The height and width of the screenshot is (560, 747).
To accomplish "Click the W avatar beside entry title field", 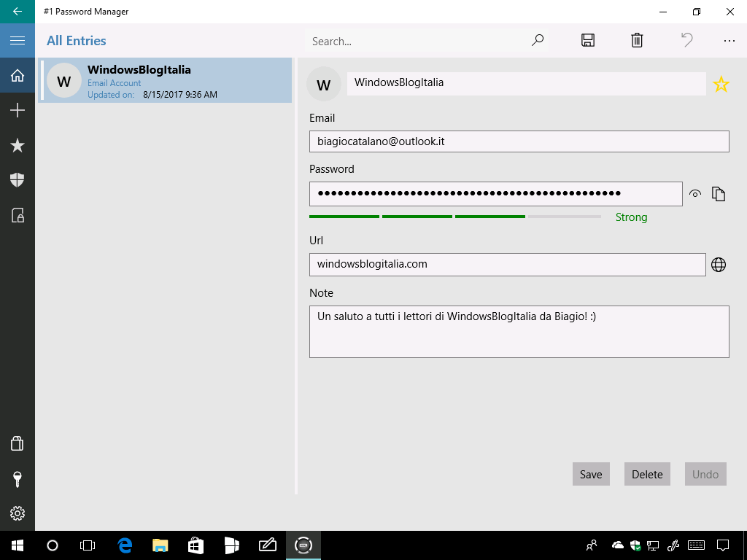I will (x=323, y=85).
